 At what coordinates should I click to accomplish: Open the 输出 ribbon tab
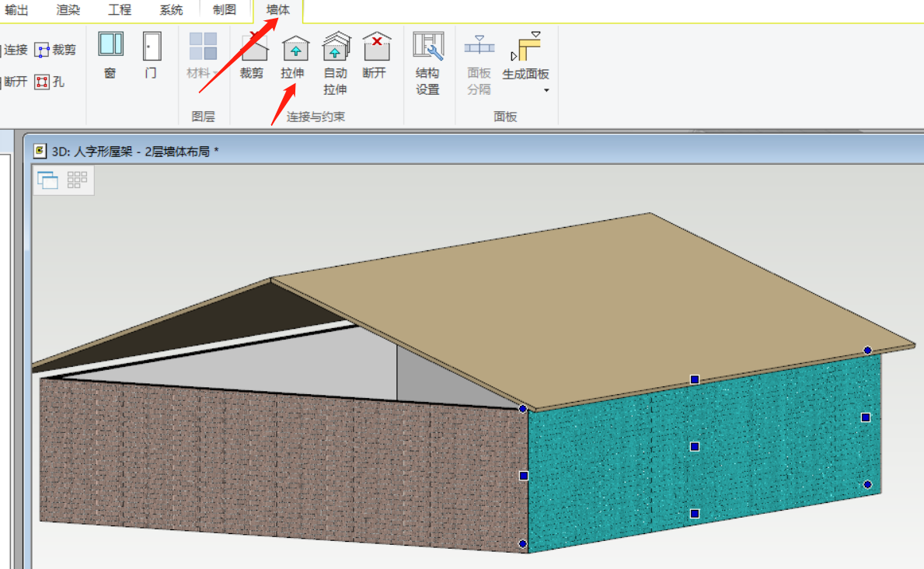pyautogui.click(x=16, y=10)
